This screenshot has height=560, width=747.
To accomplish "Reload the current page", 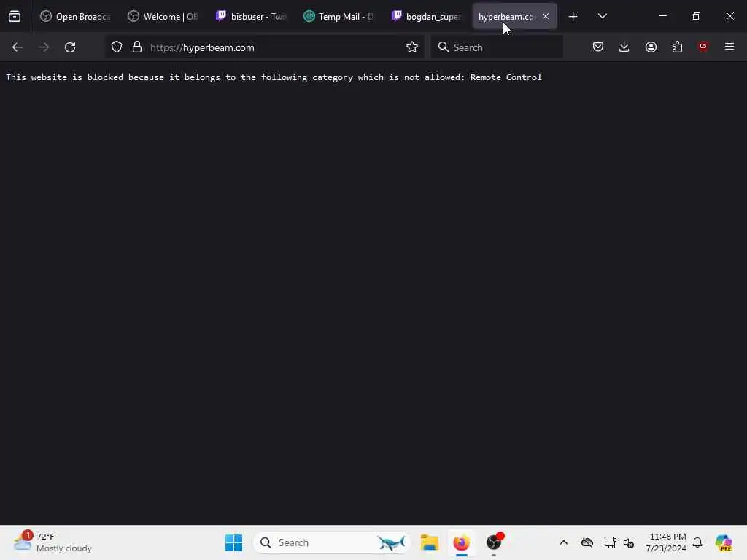I will (70, 47).
